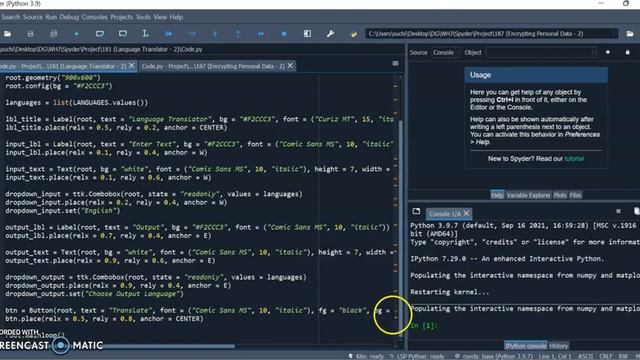Image resolution: width=640 pixels, height=360 pixels.
Task: Step to next line in debugger
Action: coord(192,34)
